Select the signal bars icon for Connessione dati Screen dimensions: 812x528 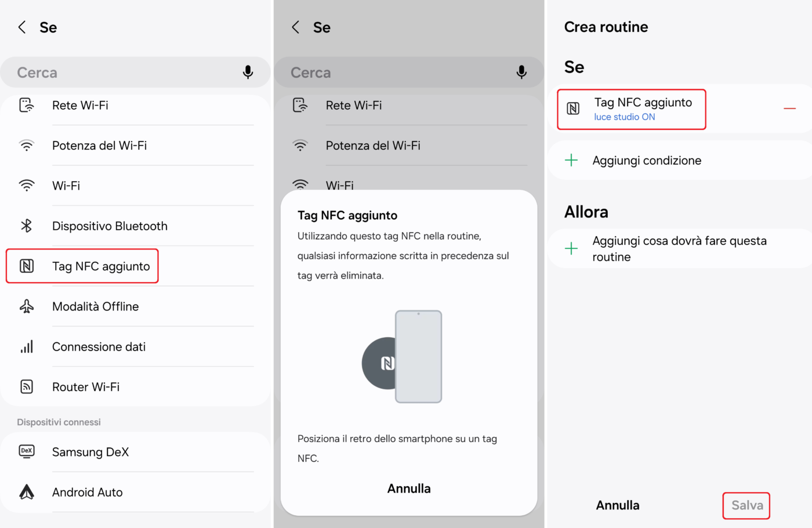tap(27, 346)
